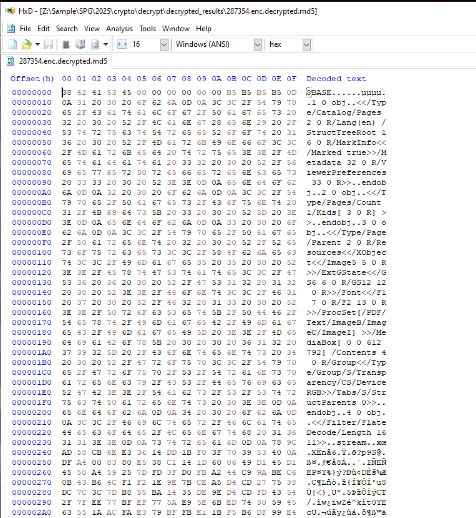Click the 0A column header
The image size is (476, 518).
(216, 79)
